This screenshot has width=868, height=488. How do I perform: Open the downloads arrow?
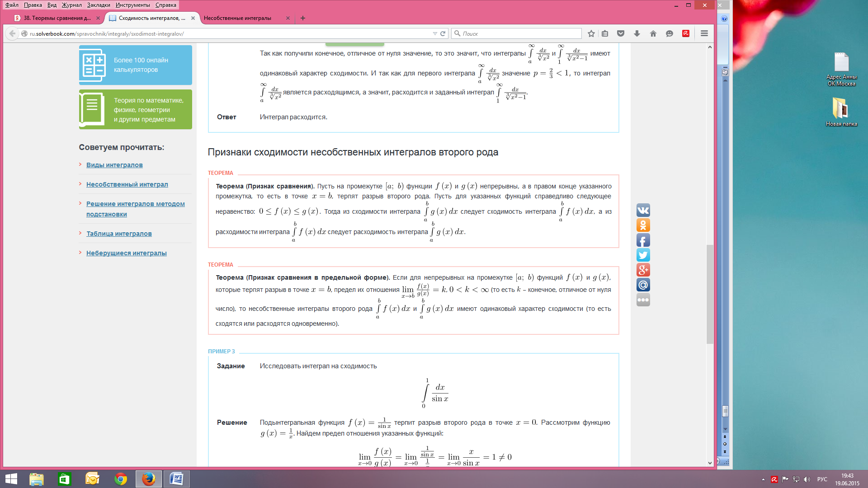click(637, 33)
